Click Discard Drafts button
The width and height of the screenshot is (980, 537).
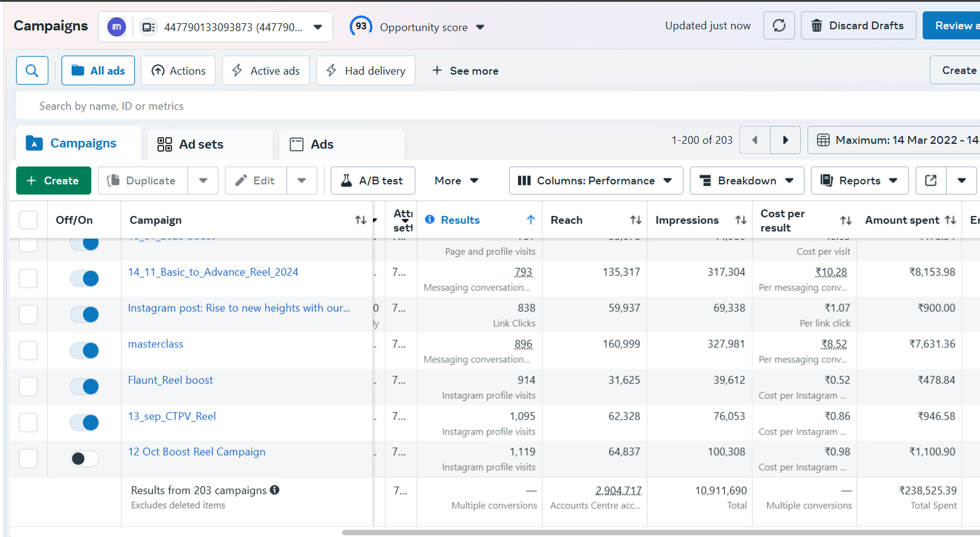point(859,26)
